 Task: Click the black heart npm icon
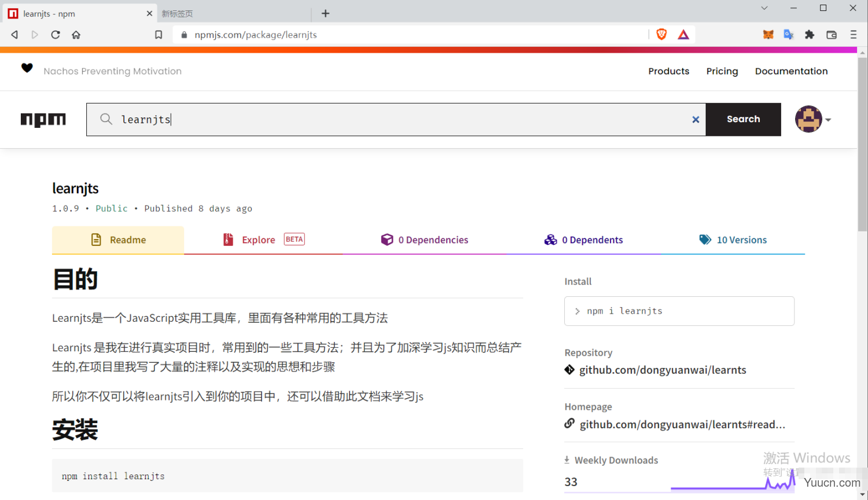coord(27,68)
